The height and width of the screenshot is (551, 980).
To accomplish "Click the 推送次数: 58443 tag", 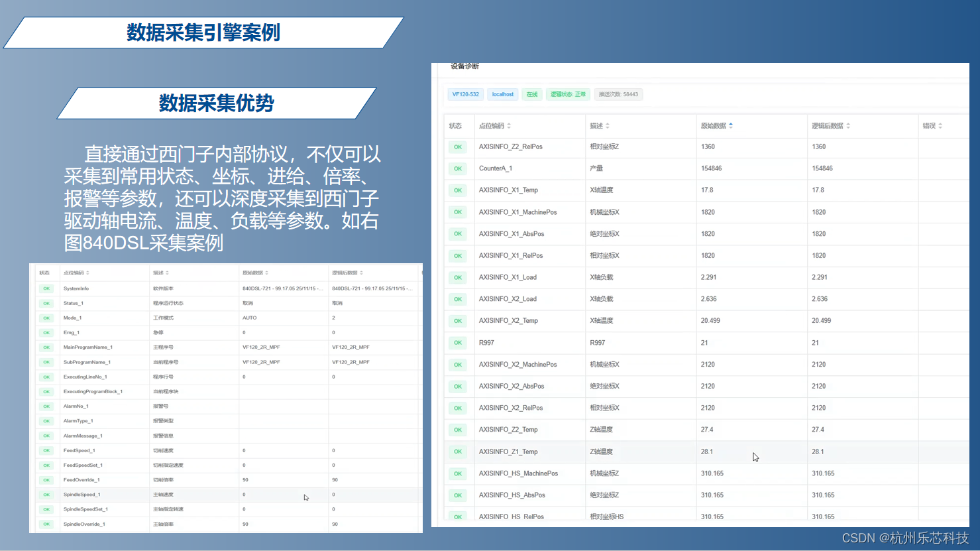I will (x=618, y=94).
